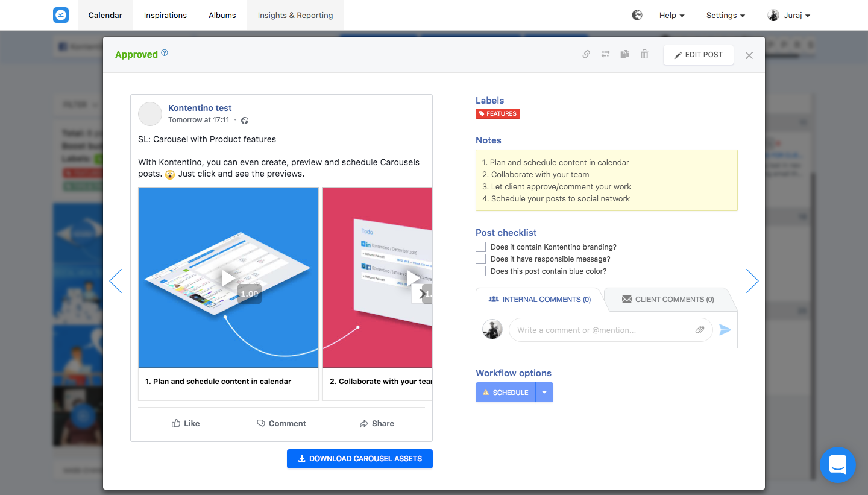Screen dimensions: 868x495
Task: Click the red FEATURES label tag
Action: click(498, 113)
